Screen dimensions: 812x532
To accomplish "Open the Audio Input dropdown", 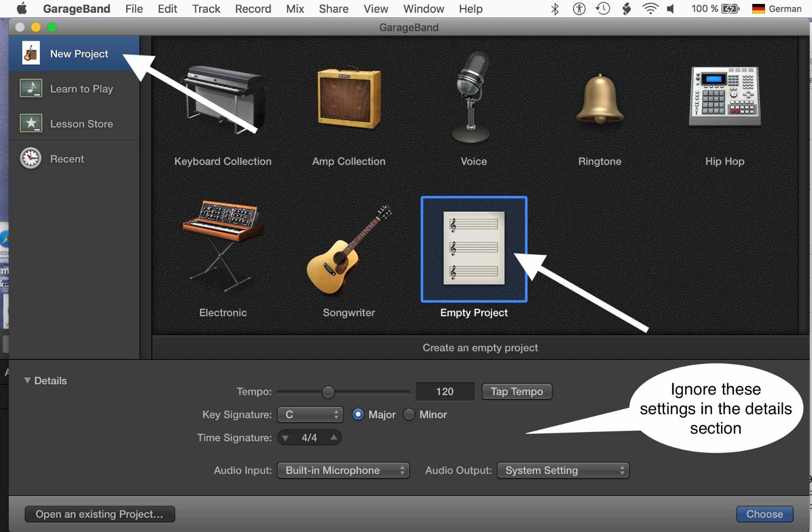I will click(343, 470).
